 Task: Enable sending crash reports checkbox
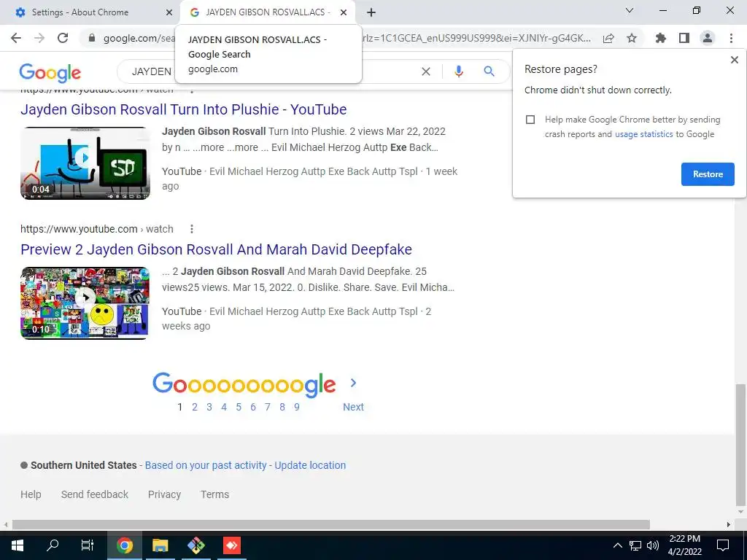[530, 120]
